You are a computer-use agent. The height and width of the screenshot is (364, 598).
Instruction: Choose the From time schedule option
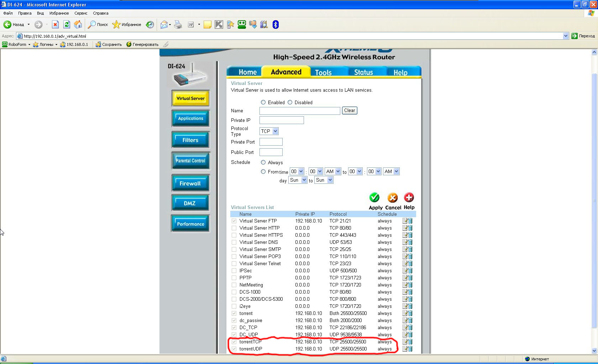pyautogui.click(x=263, y=172)
